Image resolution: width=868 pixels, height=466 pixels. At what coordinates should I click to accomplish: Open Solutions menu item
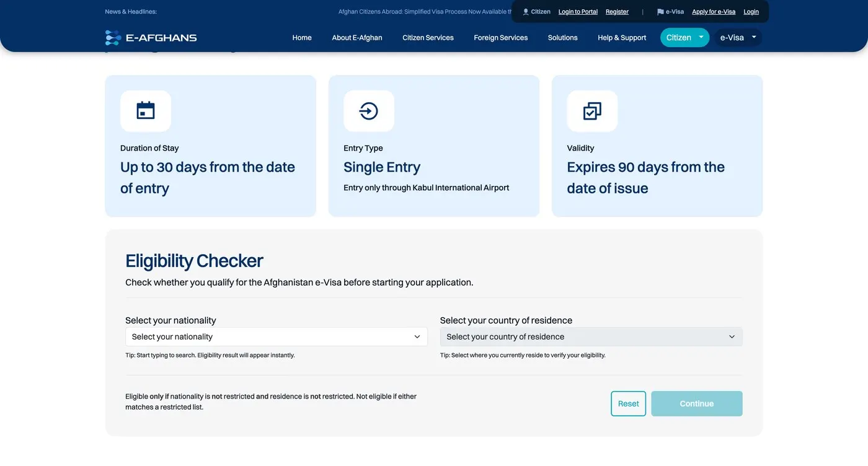click(563, 38)
